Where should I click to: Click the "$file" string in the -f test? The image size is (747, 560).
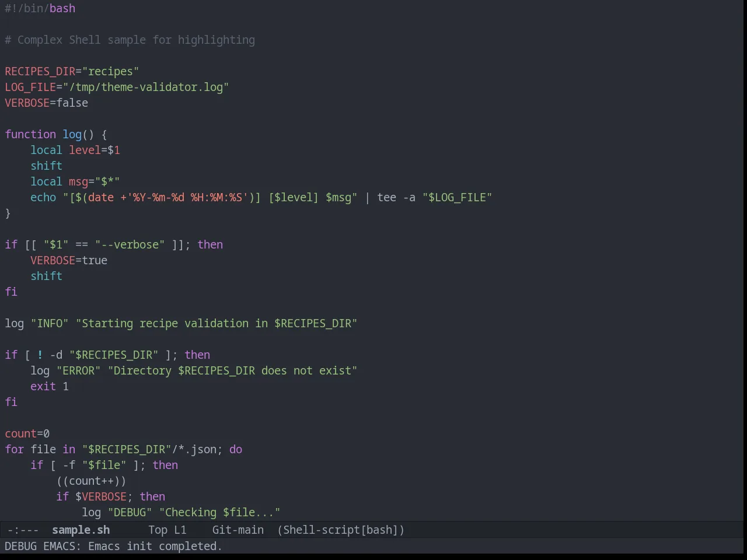pyautogui.click(x=104, y=465)
